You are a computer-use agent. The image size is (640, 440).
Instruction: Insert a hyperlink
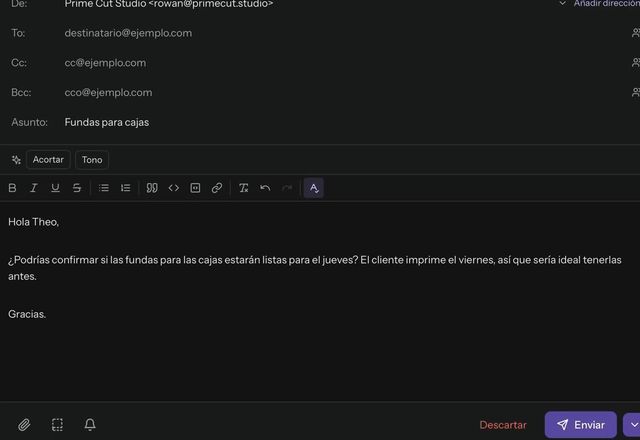(217, 188)
